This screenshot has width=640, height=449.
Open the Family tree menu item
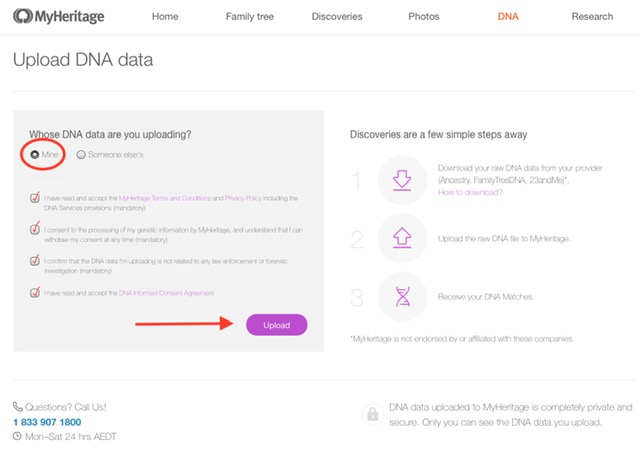pos(250,16)
